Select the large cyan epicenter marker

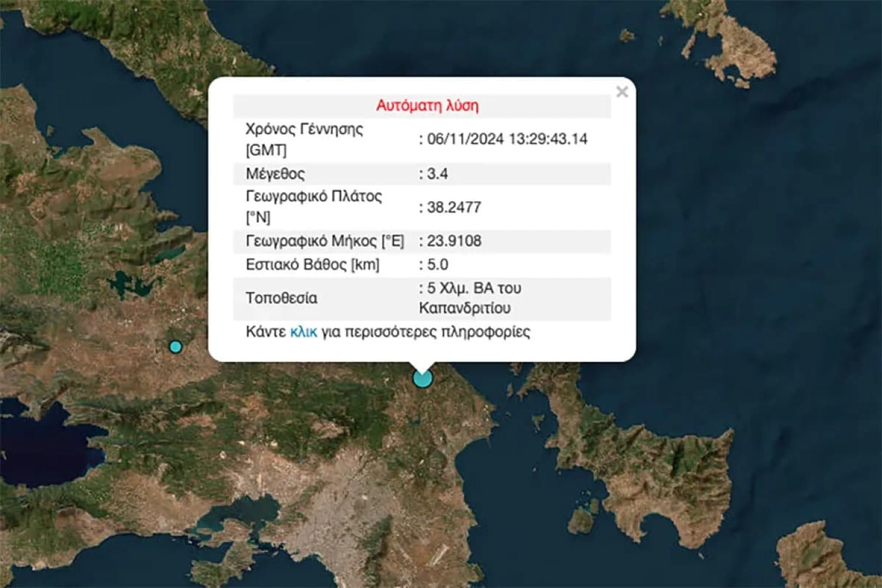[x=422, y=378]
